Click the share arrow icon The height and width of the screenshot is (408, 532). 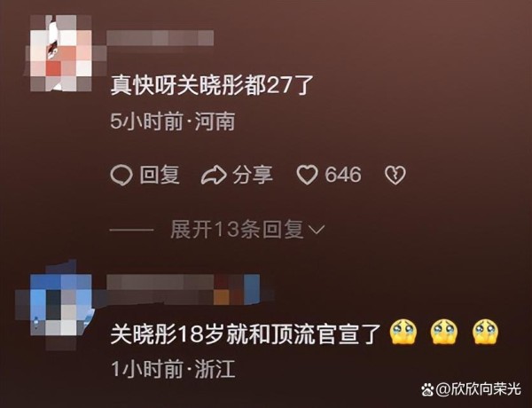pos(214,175)
